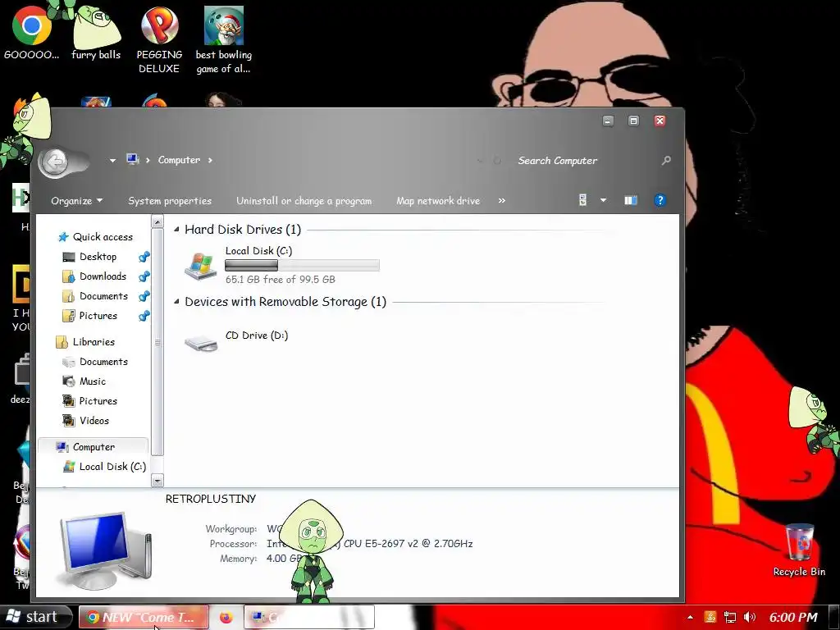
Task: Unpin Desktop via its pin icon
Action: [144, 257]
